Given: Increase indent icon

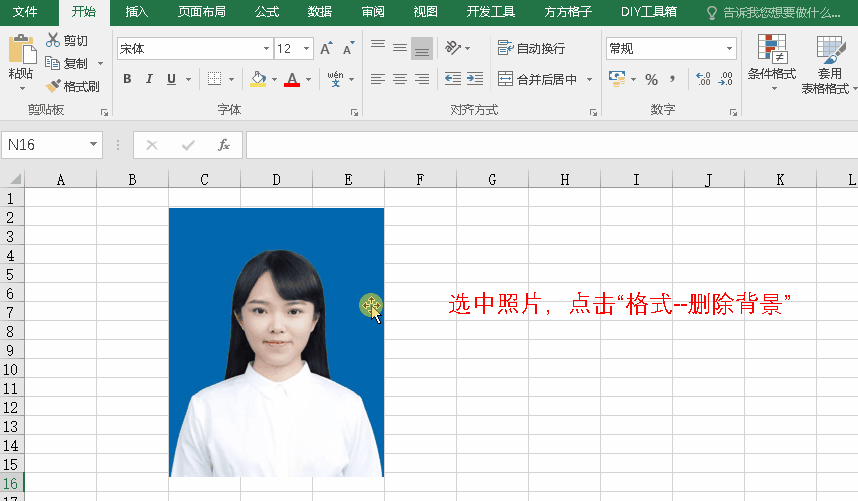Looking at the screenshot, I should click(474, 79).
